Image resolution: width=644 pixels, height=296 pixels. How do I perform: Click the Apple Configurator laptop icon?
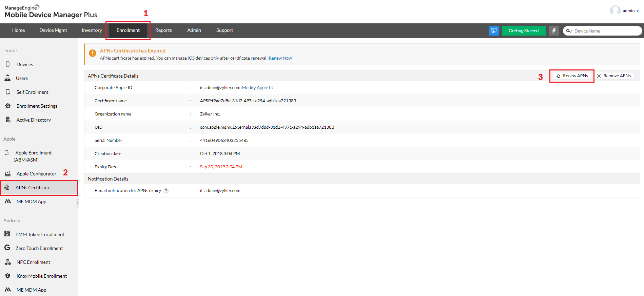[x=8, y=173]
